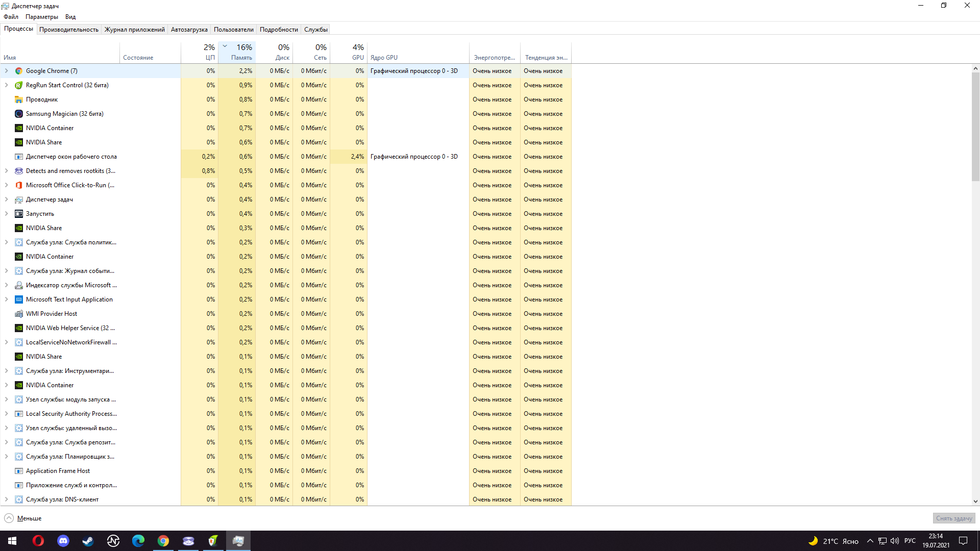This screenshot has width=980, height=551.
Task: Select the Samsung Magician process icon
Action: (x=19, y=114)
